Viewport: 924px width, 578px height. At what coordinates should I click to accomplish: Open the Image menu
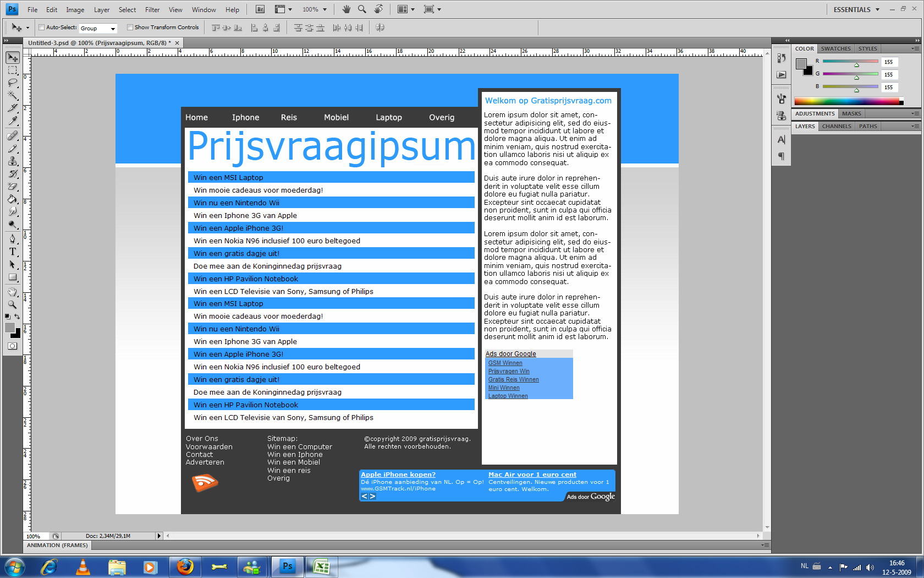(75, 9)
